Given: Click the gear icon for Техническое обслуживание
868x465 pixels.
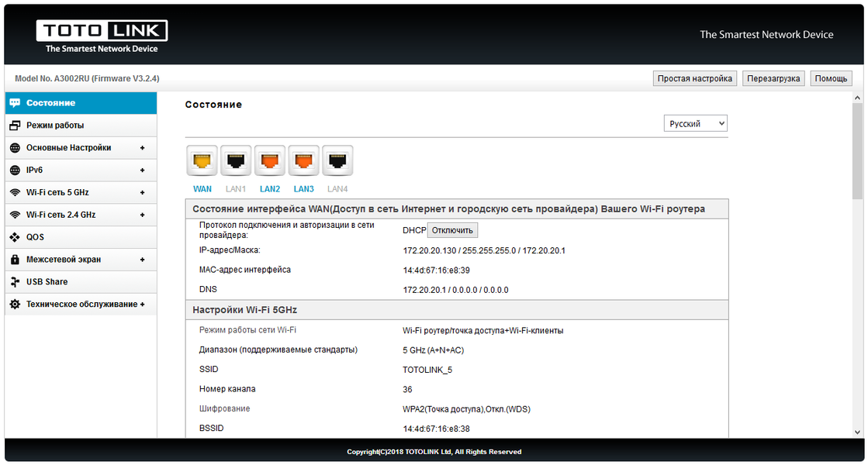Looking at the screenshot, I should tap(15, 304).
